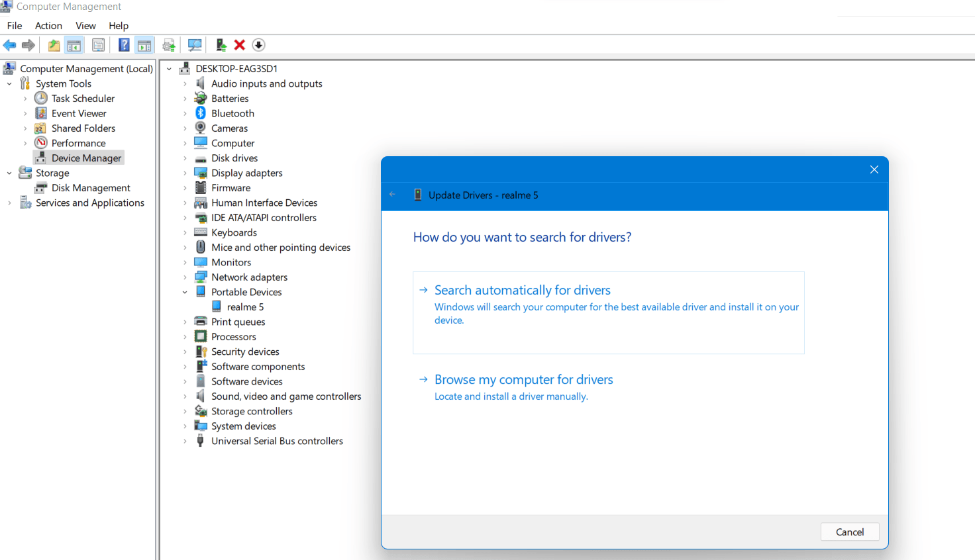Image resolution: width=975 pixels, height=560 pixels.
Task: Collapse the DESKTOP-EAG3SD1 root node
Action: tap(169, 69)
